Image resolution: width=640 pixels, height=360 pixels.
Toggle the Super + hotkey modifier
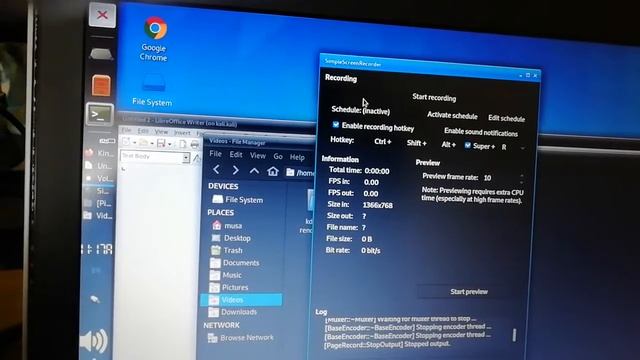(467, 145)
